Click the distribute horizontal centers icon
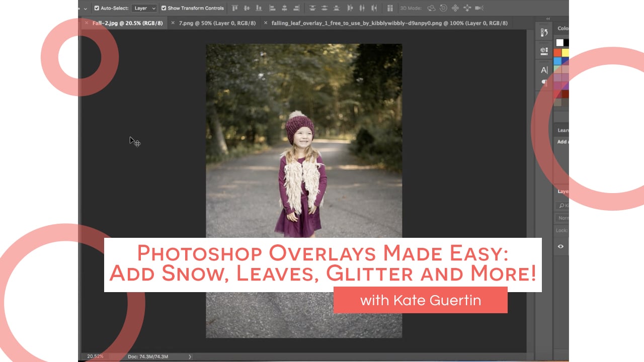This screenshot has width=644, height=362. click(x=362, y=8)
